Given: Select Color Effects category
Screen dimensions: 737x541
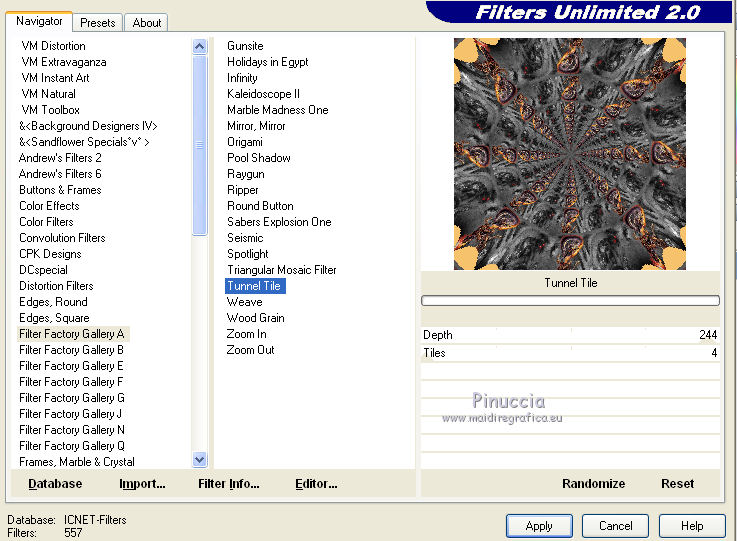Looking at the screenshot, I should (49, 206).
